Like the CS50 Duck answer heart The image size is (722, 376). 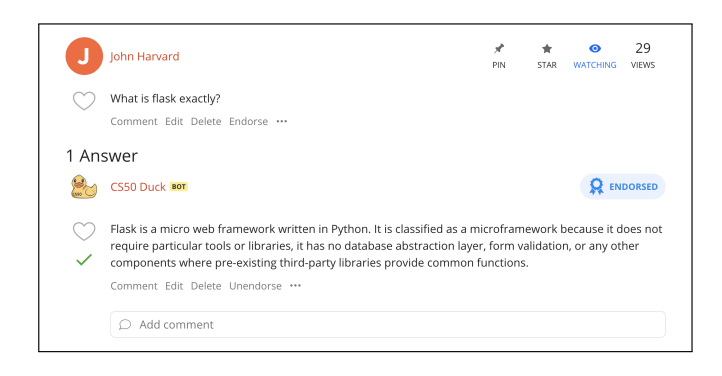tap(84, 231)
